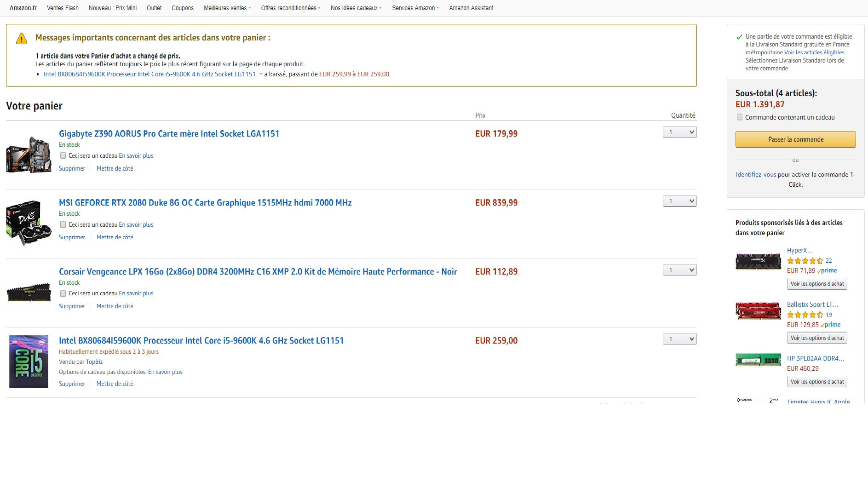Mark the MSI RTX 2080 as a gift

(63, 224)
